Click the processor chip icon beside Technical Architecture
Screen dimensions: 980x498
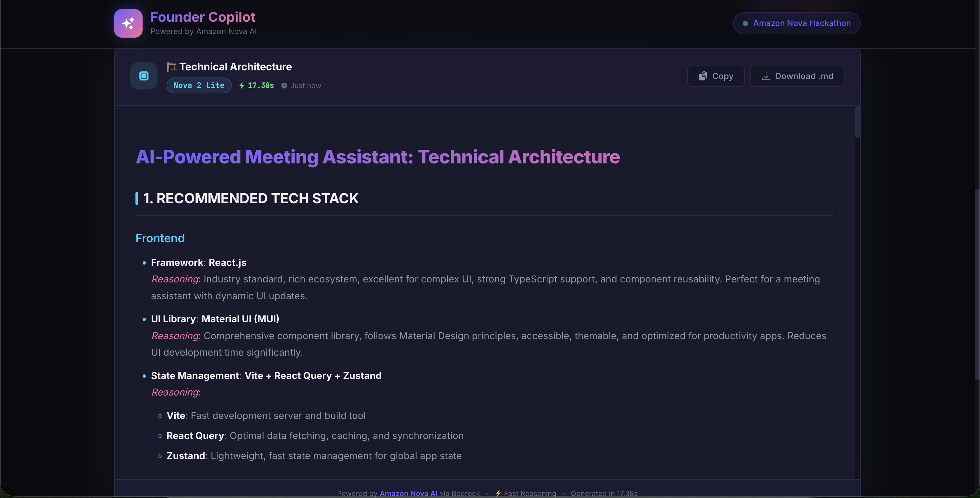[x=144, y=76]
